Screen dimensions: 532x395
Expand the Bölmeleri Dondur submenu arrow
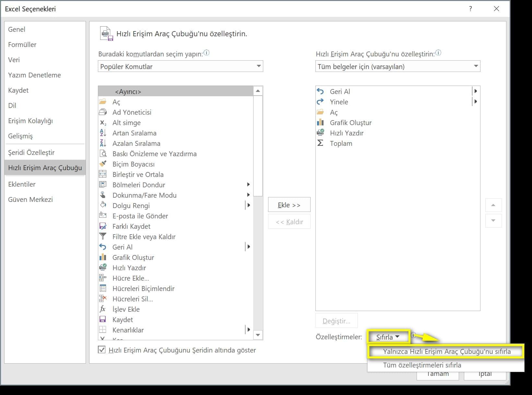(x=248, y=184)
